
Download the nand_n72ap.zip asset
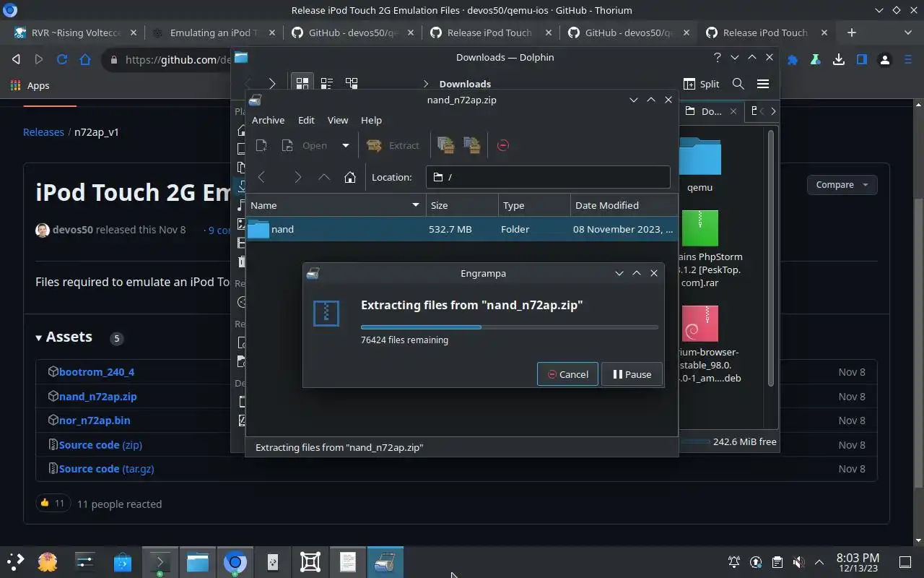[x=98, y=396]
